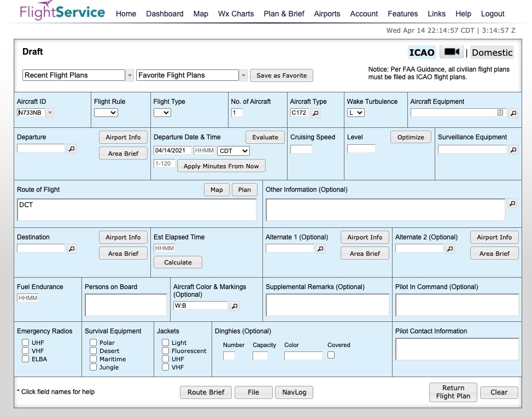Image resolution: width=532 pixels, height=417 pixels.
Task: Open the Wake Turbulence dropdown
Action: pyautogui.click(x=355, y=113)
